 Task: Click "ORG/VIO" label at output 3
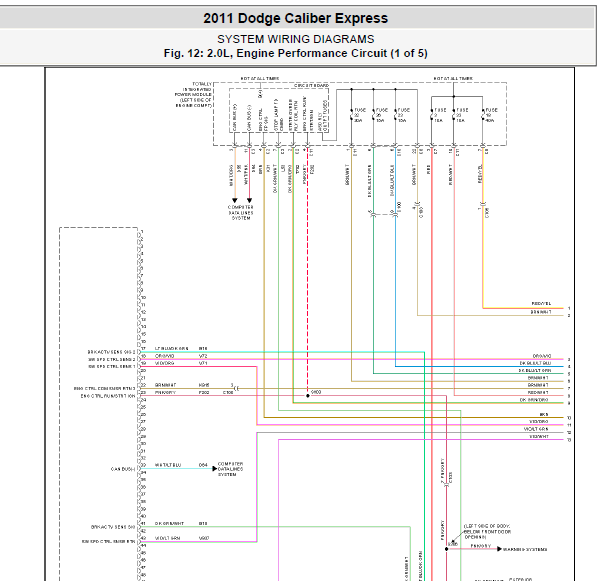[x=542, y=356]
